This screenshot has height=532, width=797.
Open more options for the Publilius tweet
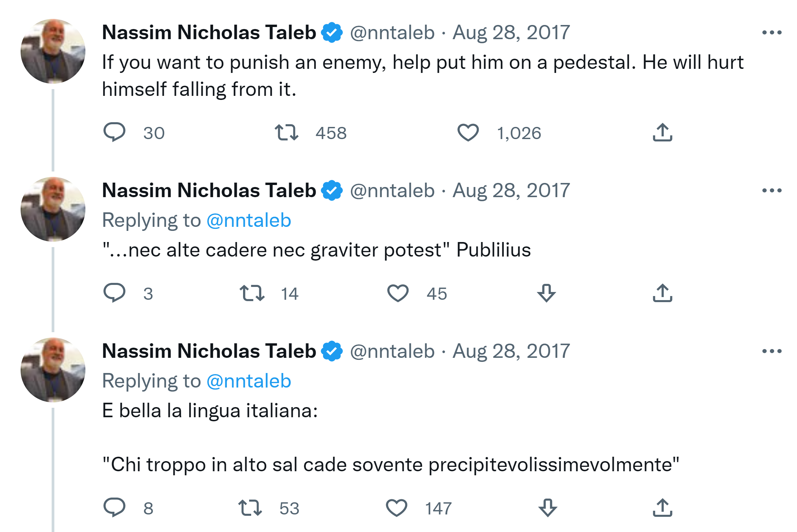click(x=771, y=190)
